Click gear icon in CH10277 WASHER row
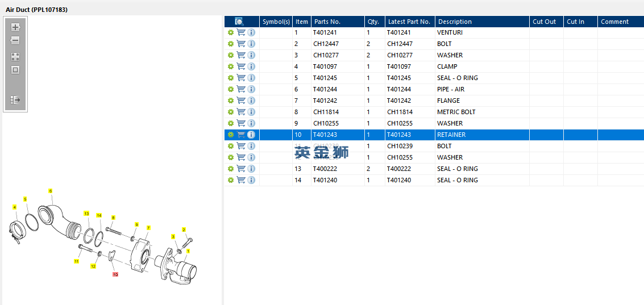 point(230,55)
